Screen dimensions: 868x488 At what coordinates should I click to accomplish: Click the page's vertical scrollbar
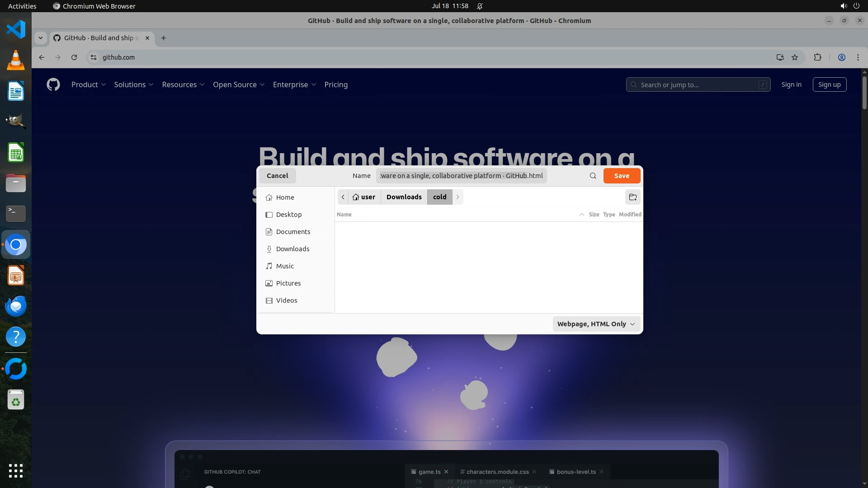point(864,93)
